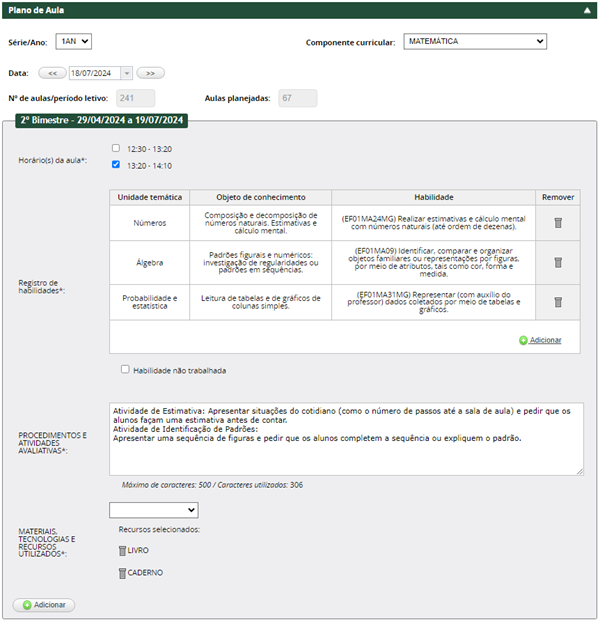Delete the Números skill row
Viewport: 600px width, 622px height.
pos(558,222)
